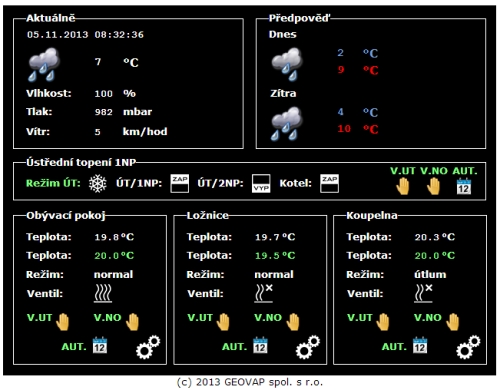Click the V.UT hand in Obývací pokoj
Viewport: 500px width, 390px height.
[62, 322]
